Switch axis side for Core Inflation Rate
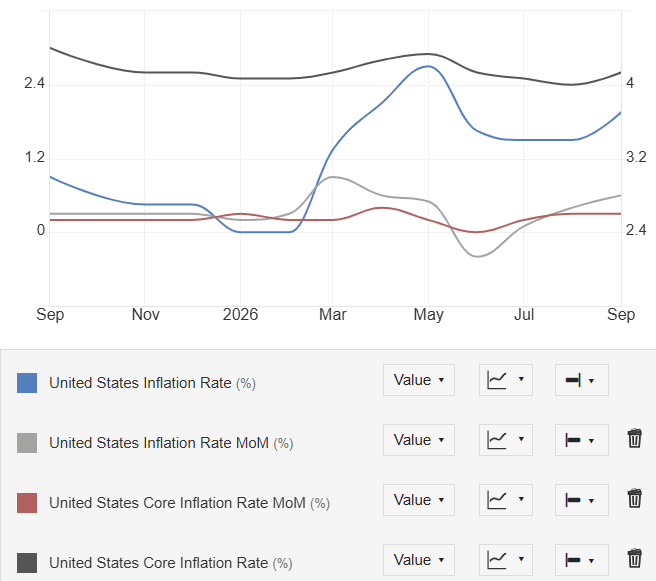This screenshot has width=656, height=581. 582,560
